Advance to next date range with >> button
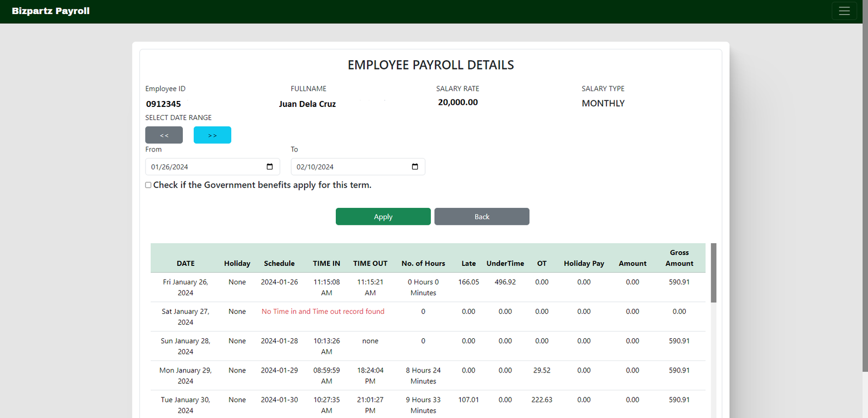Viewport: 868px width, 418px height. click(212, 135)
